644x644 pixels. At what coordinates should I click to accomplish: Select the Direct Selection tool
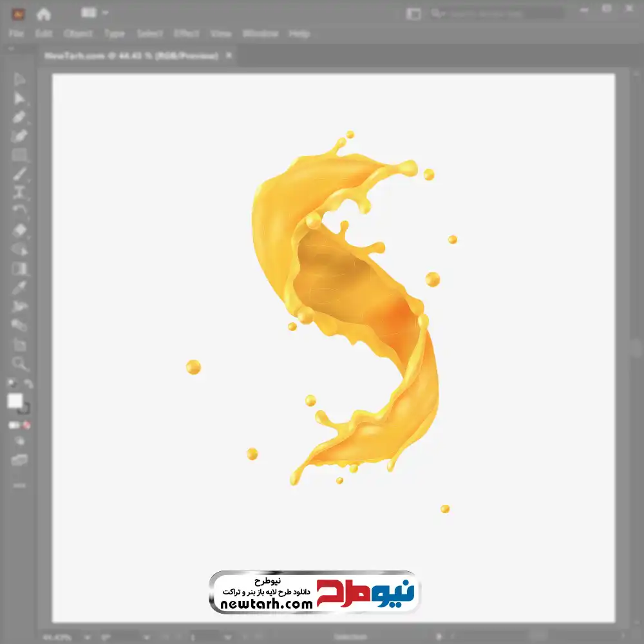pos(19,98)
